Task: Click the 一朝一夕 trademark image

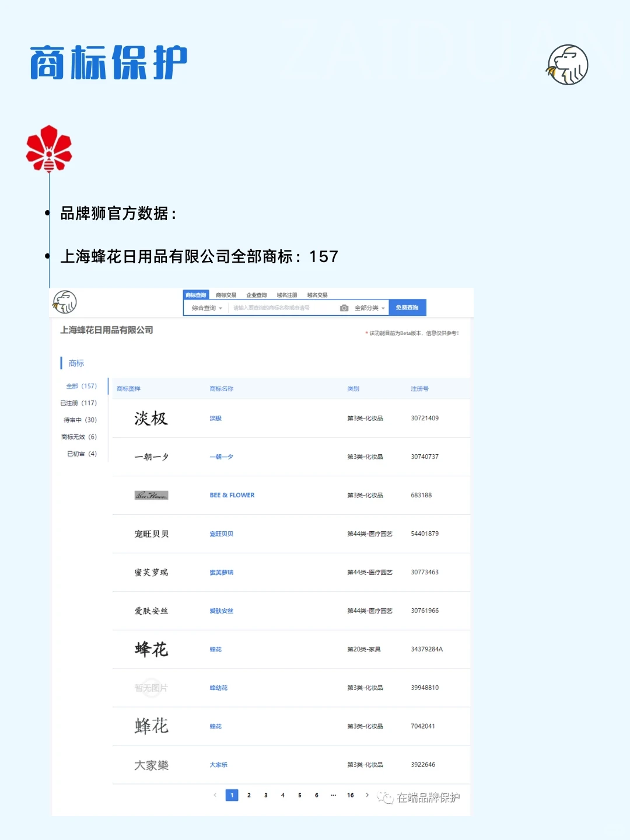Action: (152, 457)
